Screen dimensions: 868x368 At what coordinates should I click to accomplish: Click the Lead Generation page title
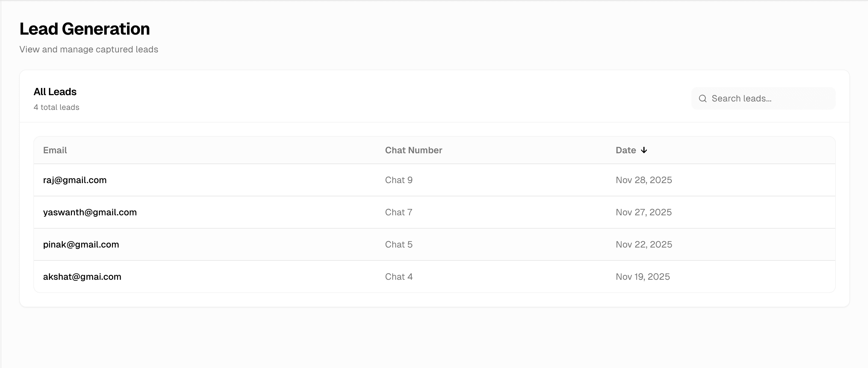tap(85, 29)
